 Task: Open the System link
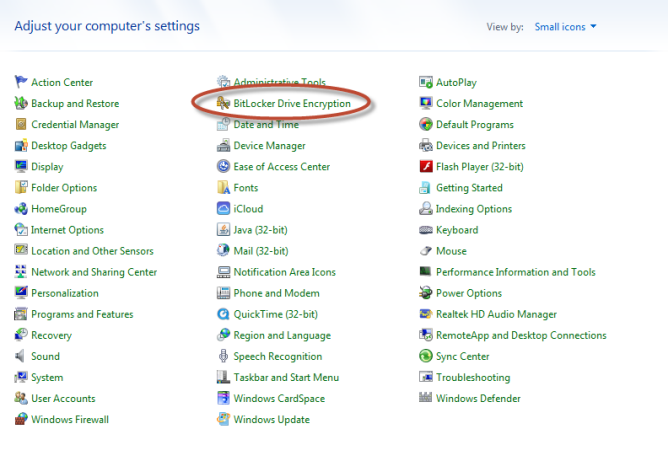[47, 378]
